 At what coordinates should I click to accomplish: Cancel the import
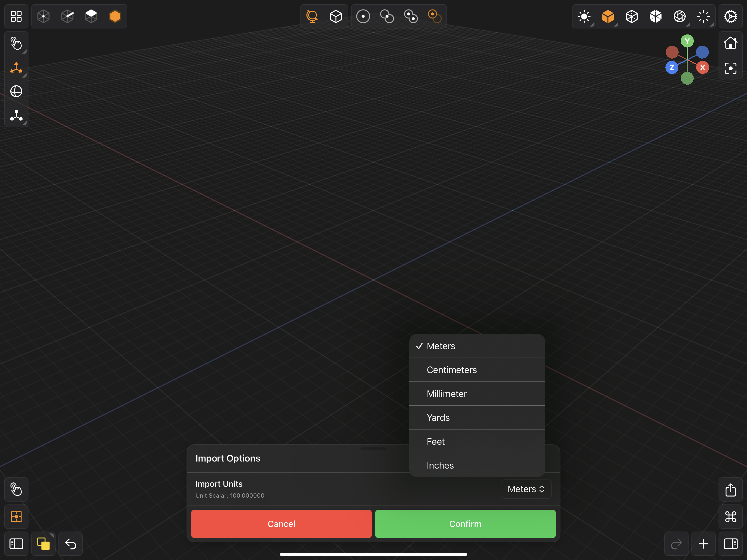click(281, 524)
